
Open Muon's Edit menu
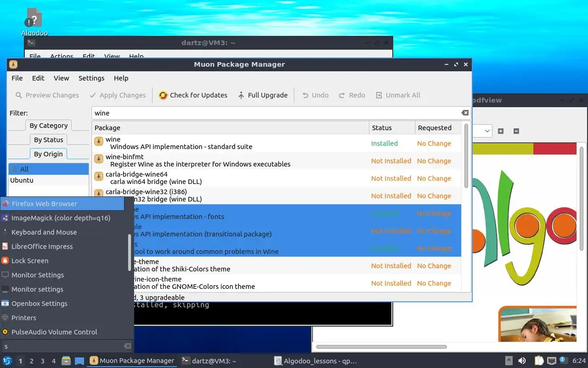pyautogui.click(x=38, y=78)
